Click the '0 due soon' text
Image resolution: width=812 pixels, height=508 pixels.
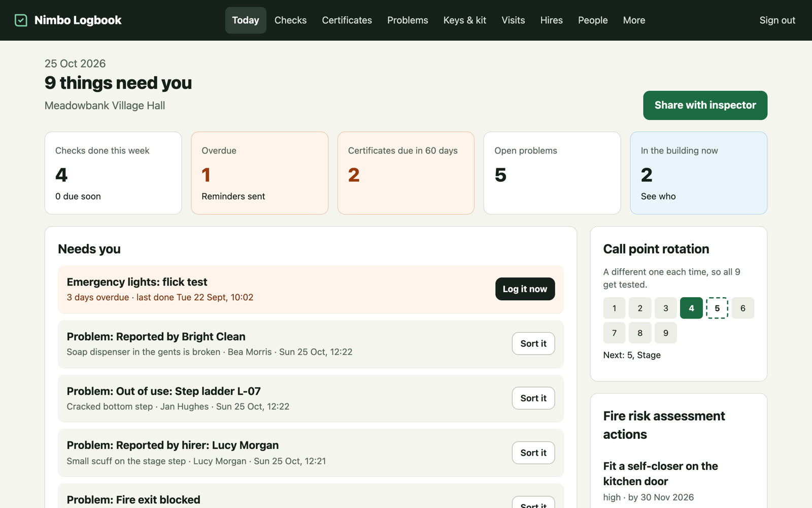click(78, 197)
